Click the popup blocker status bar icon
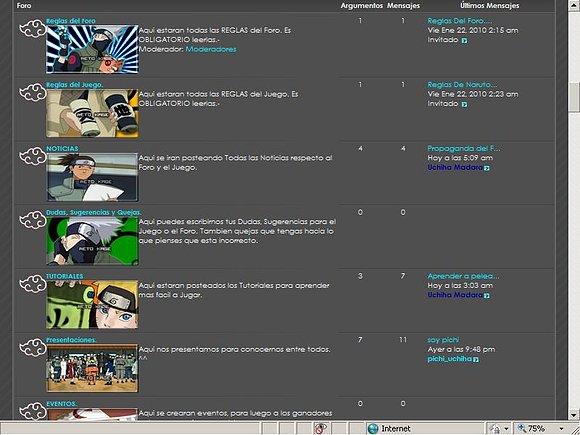 [x=320, y=428]
